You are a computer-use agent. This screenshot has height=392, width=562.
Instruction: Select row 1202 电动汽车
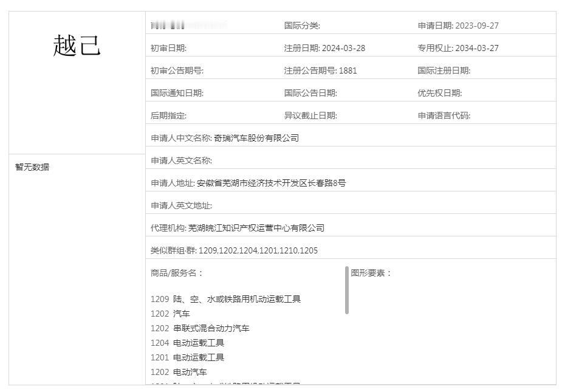coord(179,373)
